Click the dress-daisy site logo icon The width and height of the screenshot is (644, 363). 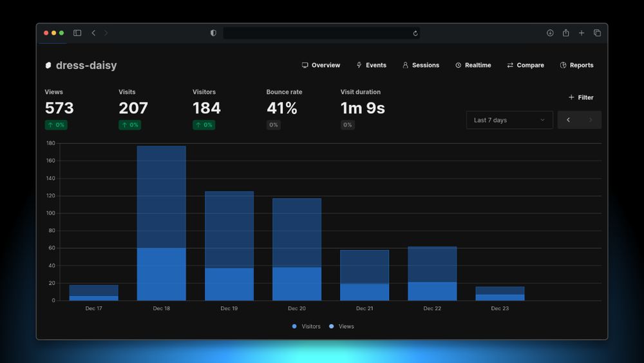(48, 65)
